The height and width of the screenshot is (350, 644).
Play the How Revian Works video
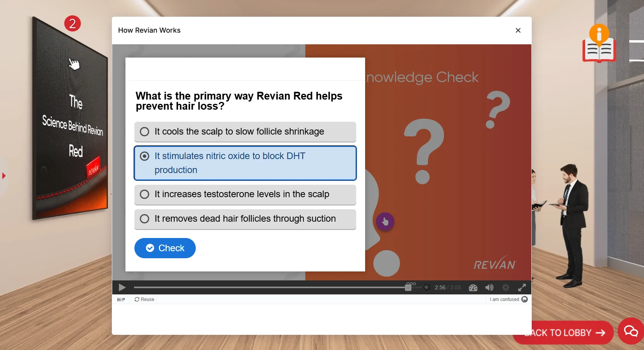(x=122, y=287)
